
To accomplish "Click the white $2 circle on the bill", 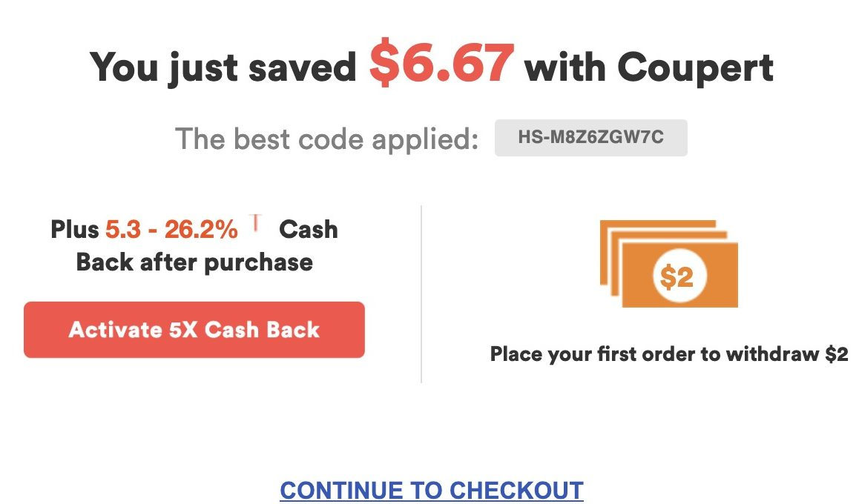I will point(679,276).
